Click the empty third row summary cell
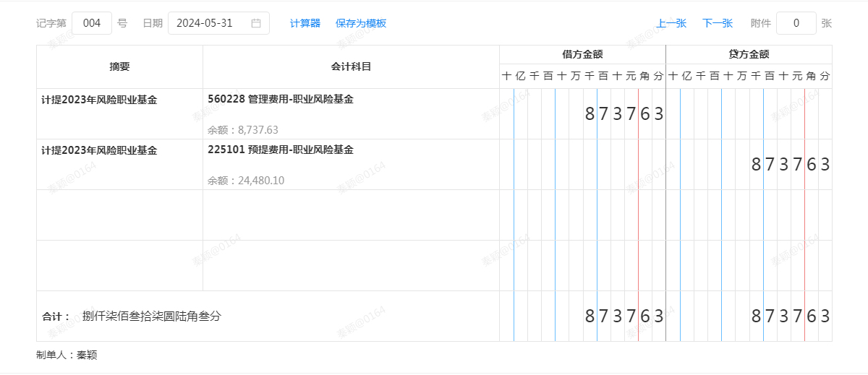868x375 pixels. coord(119,215)
